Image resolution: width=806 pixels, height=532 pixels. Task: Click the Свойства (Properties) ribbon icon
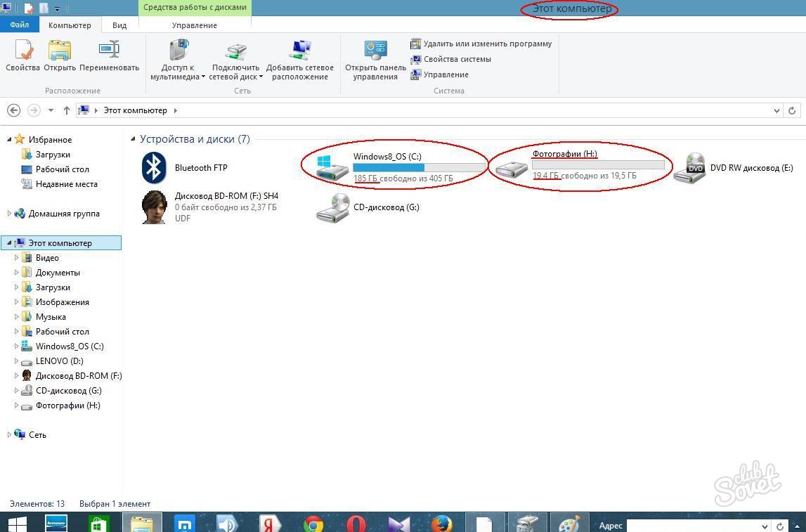coord(23,51)
